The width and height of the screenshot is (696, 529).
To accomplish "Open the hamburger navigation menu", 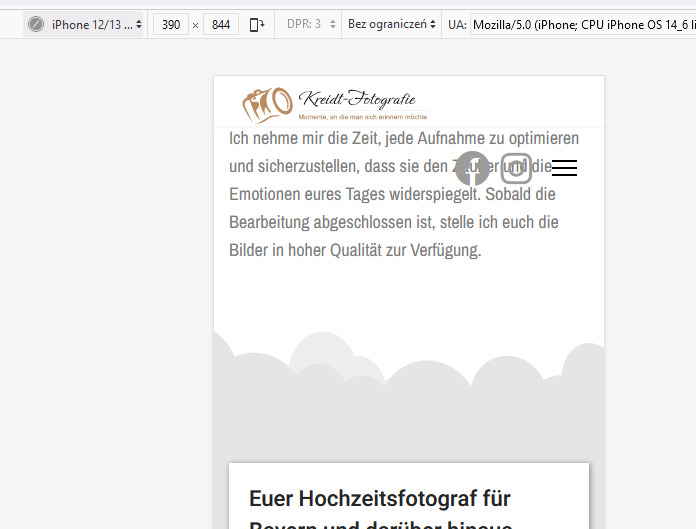I will [564, 168].
